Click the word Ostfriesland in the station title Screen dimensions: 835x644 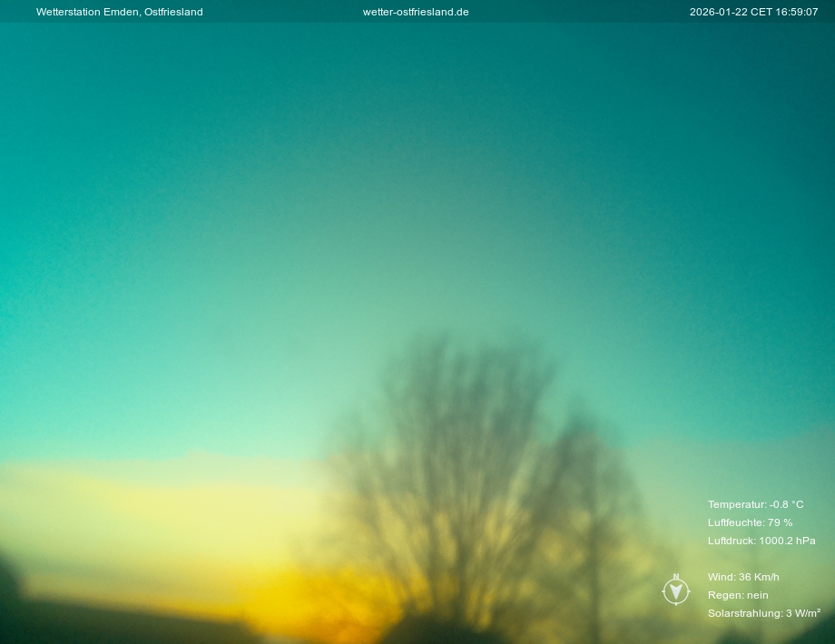(173, 12)
